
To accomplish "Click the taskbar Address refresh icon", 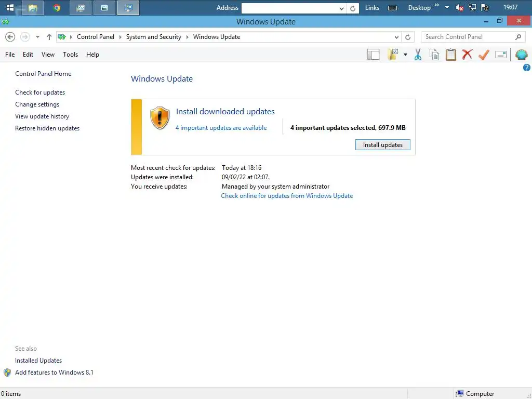I will (353, 8).
